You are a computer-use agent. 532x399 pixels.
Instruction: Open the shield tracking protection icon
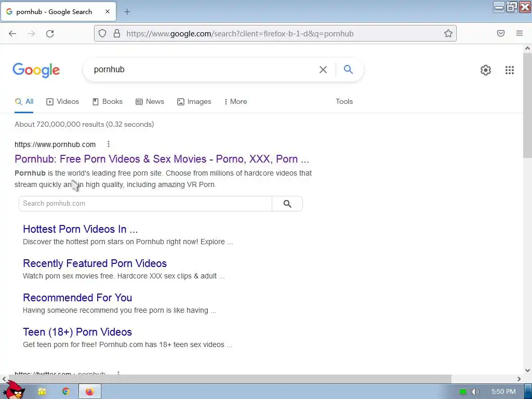(102, 33)
